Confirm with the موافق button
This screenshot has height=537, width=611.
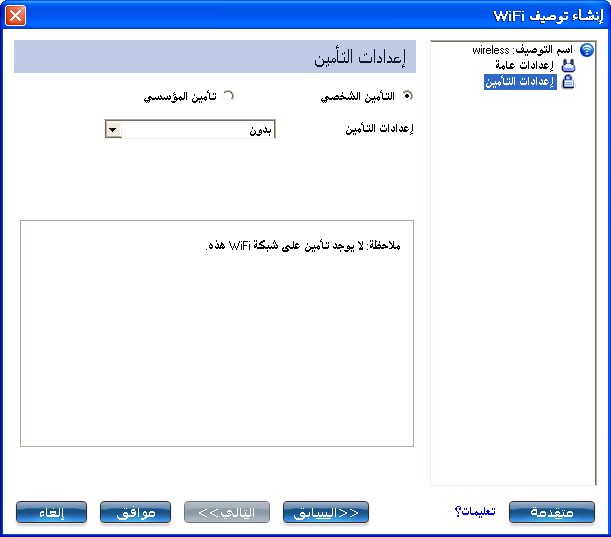(135, 512)
